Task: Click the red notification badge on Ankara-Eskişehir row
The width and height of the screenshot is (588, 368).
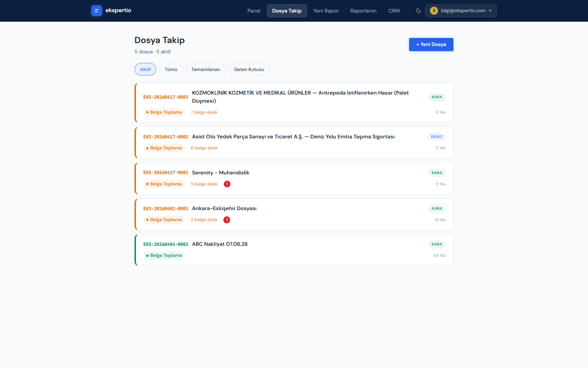Action: [227, 220]
